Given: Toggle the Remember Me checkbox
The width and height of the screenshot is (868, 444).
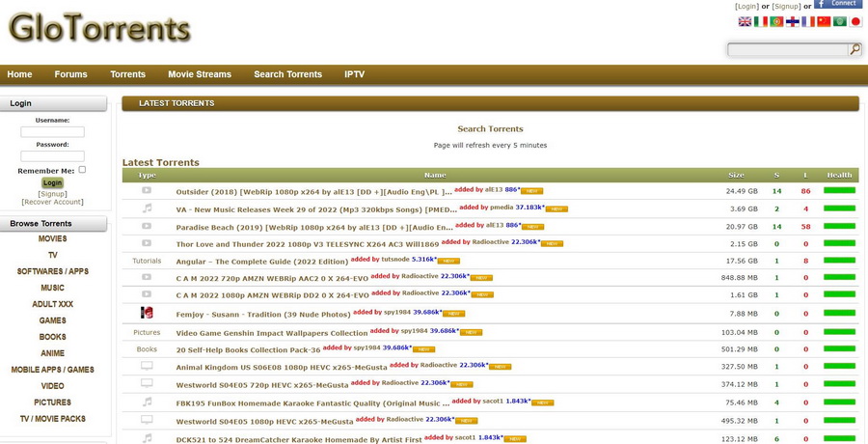Looking at the screenshot, I should tap(82, 170).
